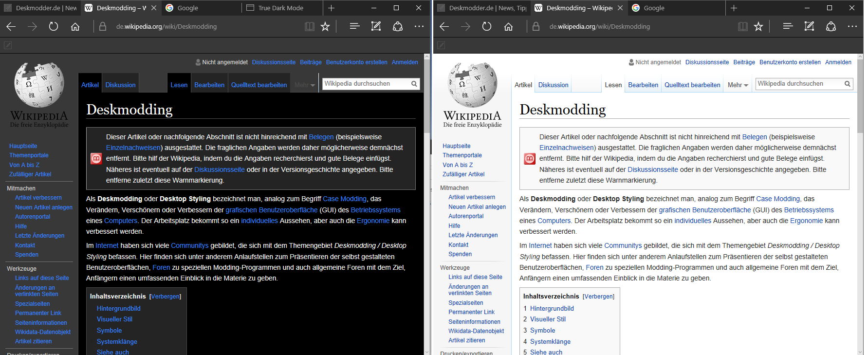Click Home icon in left browser window
Viewport: 868px width, 355px height.
coord(75,27)
